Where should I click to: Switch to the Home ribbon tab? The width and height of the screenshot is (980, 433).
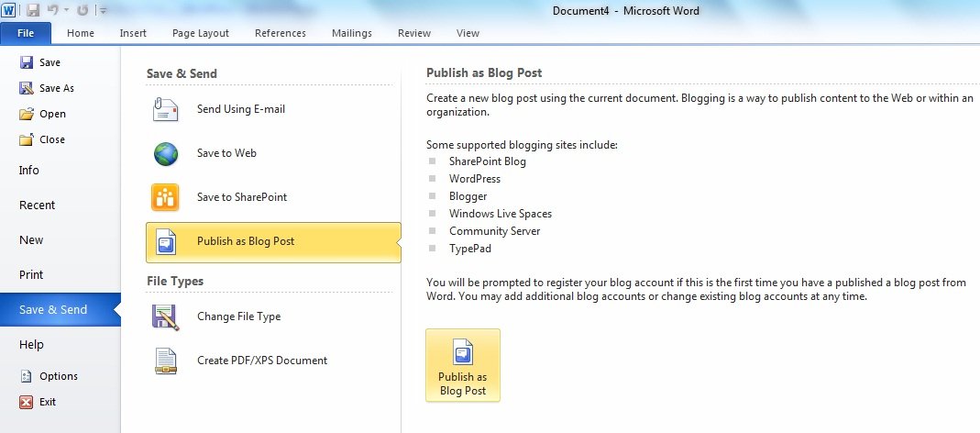tap(81, 33)
